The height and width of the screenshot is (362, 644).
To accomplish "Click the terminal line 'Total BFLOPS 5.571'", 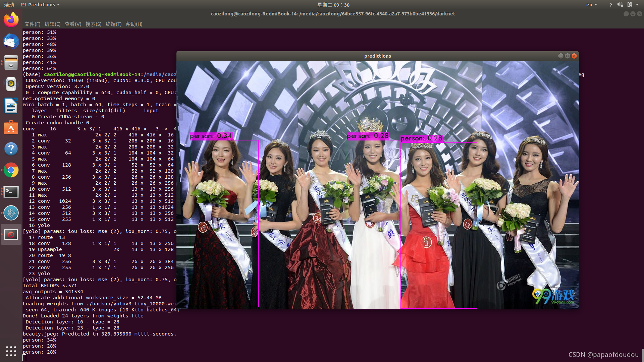I will click(50, 286).
